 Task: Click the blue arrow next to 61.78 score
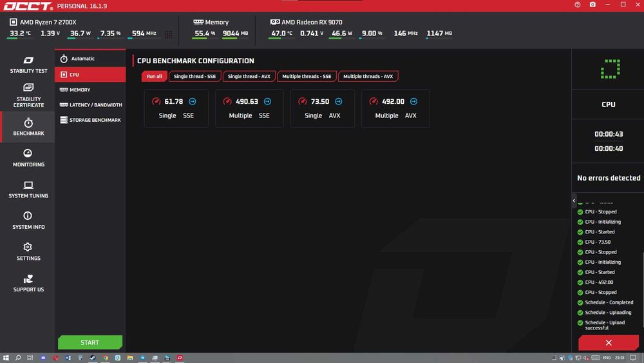click(x=192, y=101)
